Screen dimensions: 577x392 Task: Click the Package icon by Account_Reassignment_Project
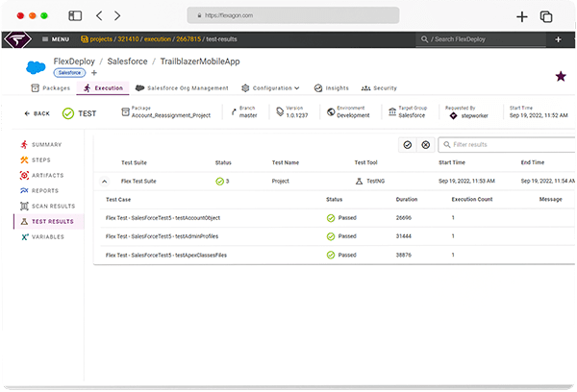coord(125,111)
